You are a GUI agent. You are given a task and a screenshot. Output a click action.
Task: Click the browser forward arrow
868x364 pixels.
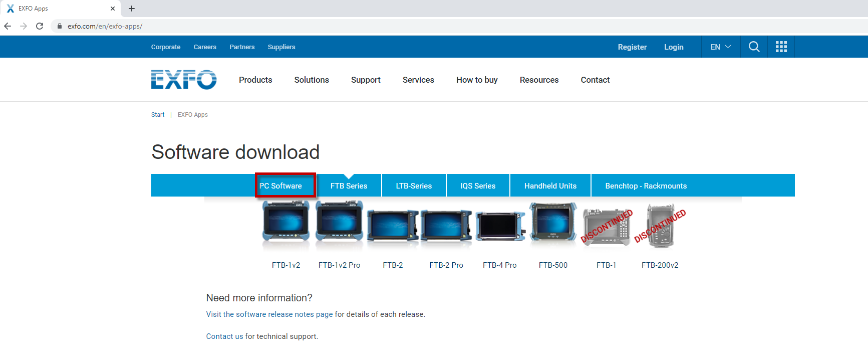[24, 26]
